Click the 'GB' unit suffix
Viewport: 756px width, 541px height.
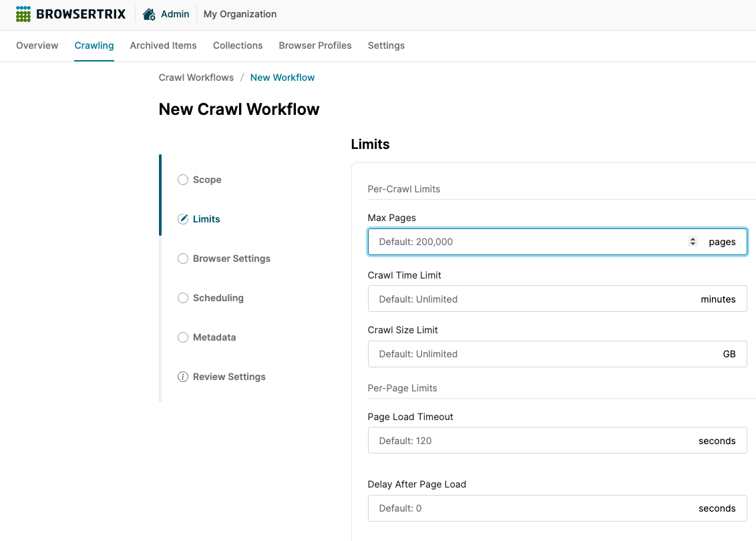click(x=729, y=354)
